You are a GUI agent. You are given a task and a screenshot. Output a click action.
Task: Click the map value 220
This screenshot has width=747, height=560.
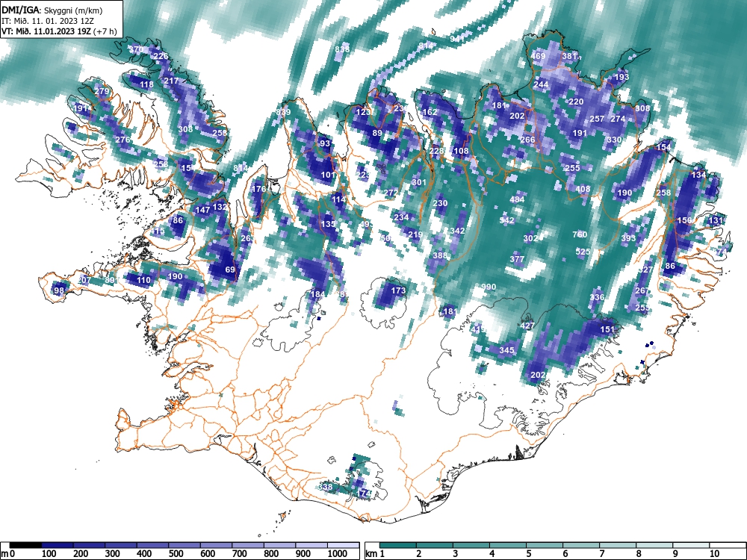click(x=576, y=102)
